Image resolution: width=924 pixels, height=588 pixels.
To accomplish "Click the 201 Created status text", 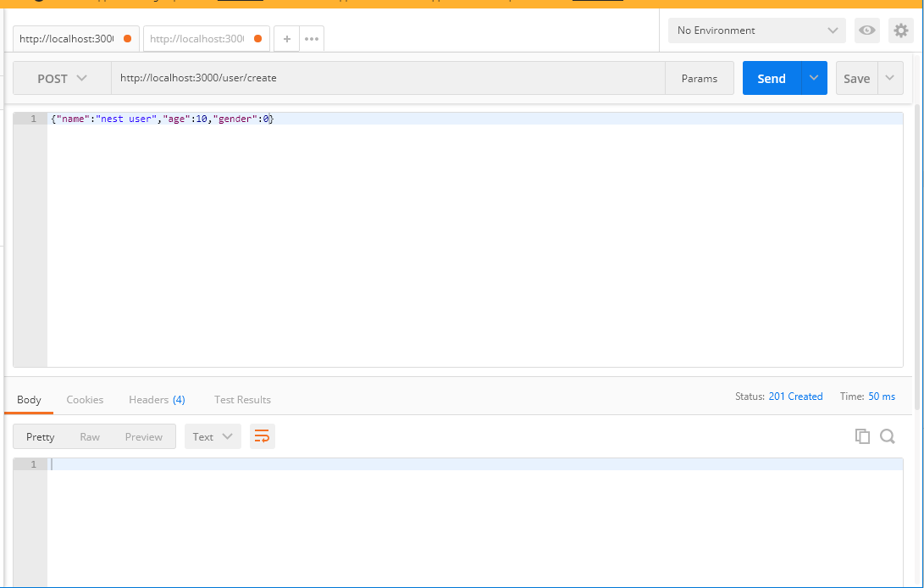I will pyautogui.click(x=795, y=397).
